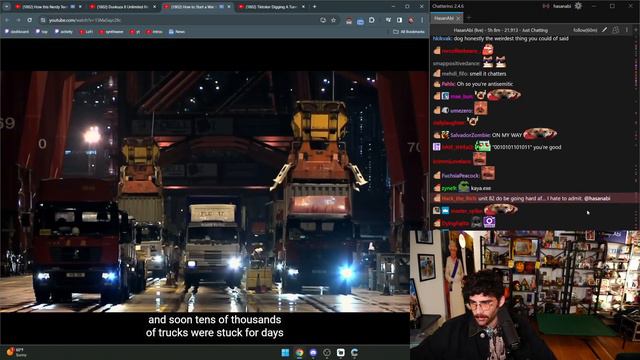Open Chrome from the taskbar
640x360 pixels.
click(299, 352)
